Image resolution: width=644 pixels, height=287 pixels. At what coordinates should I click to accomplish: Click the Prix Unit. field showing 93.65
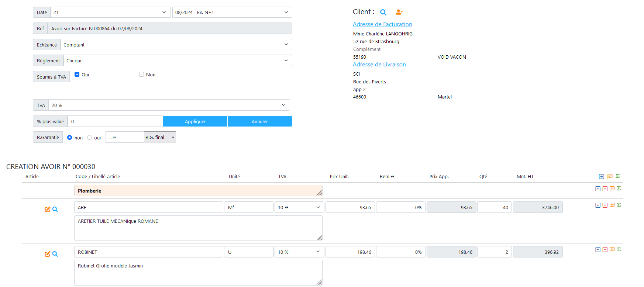pos(350,207)
